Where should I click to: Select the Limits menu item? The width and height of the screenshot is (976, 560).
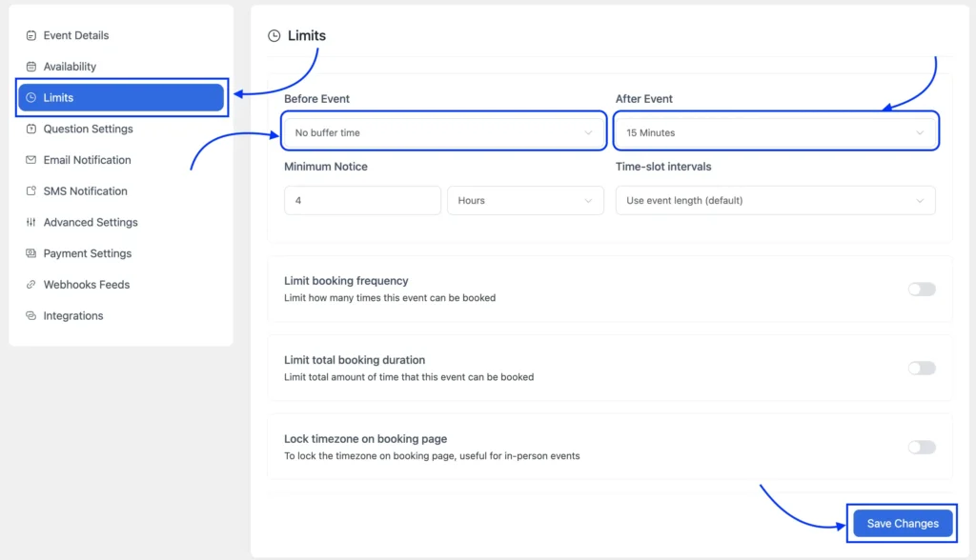pyautogui.click(x=121, y=98)
